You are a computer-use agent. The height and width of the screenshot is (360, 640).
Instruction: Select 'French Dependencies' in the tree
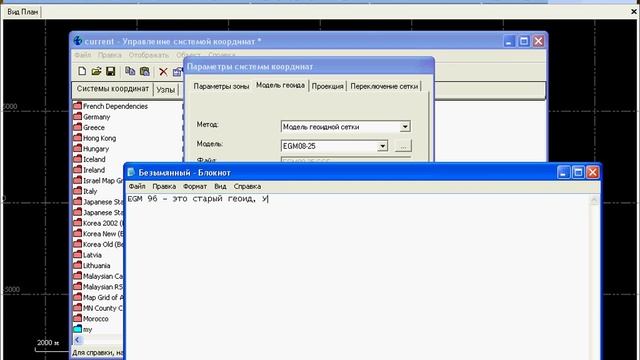(116, 106)
